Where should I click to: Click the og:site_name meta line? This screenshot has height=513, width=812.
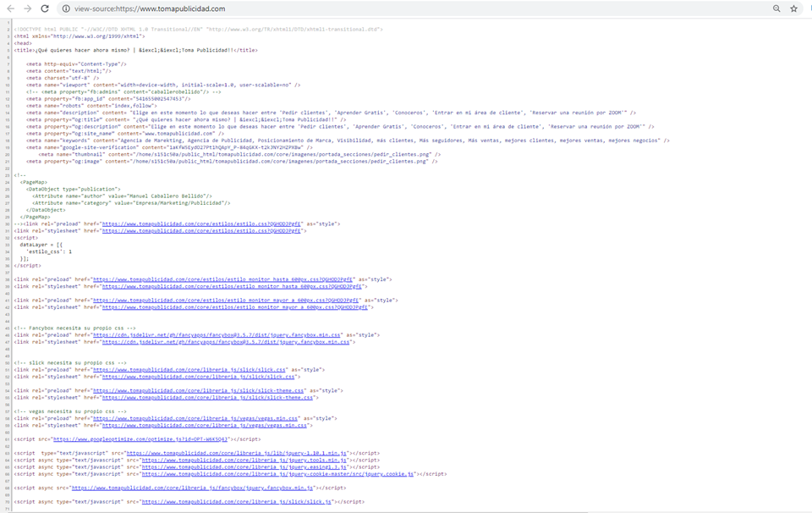click(x=125, y=134)
